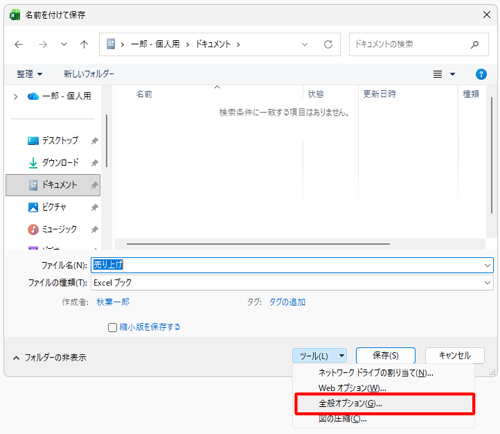Navigate up one folder level
This screenshot has width=500, height=434.
tap(84, 44)
